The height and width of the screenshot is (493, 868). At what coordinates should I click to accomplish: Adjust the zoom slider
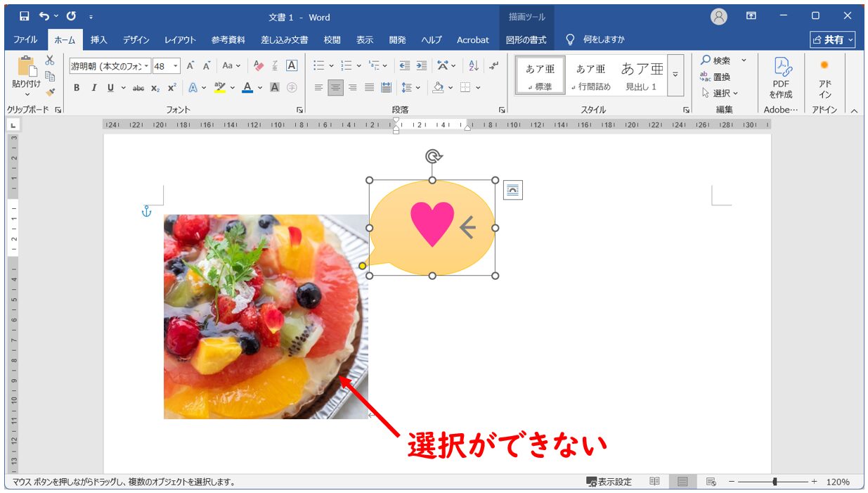pyautogui.click(x=774, y=482)
